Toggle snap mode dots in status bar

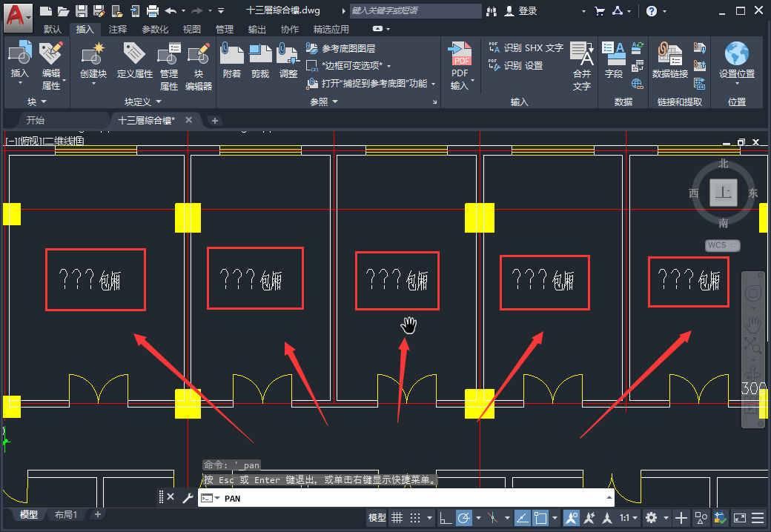coord(415,518)
